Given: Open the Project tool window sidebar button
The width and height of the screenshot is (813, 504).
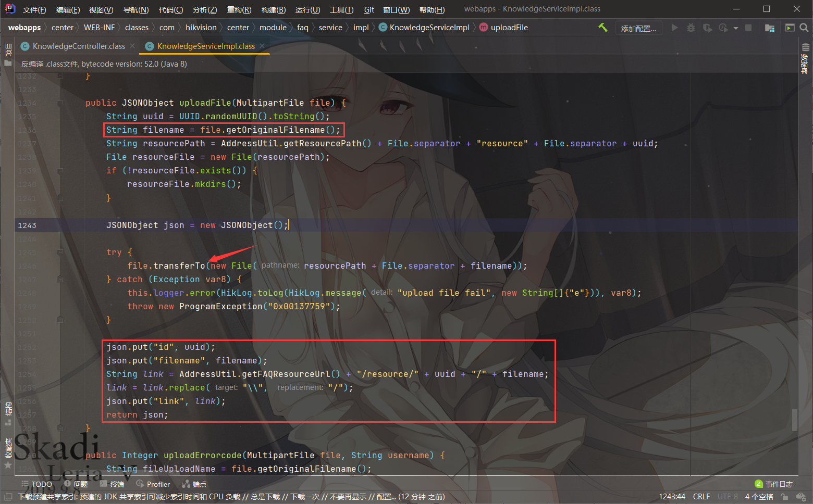Looking at the screenshot, I should coord(8,55).
